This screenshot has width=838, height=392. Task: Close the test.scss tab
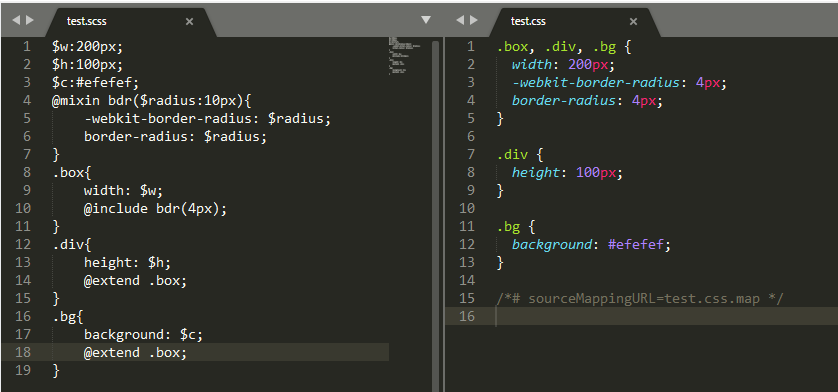pyautogui.click(x=189, y=21)
